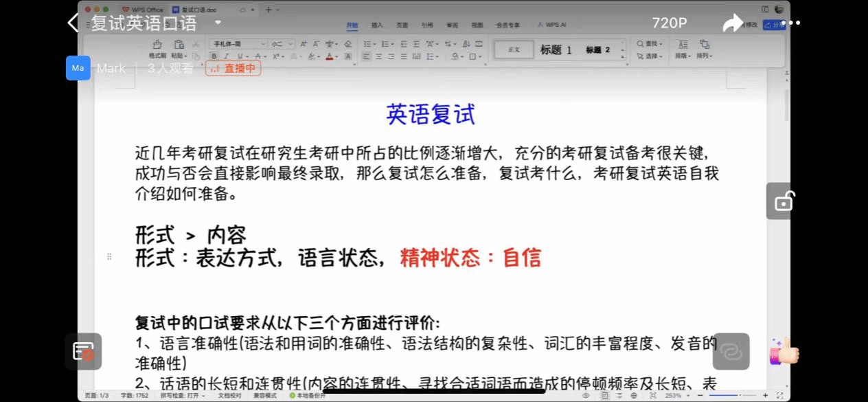Apply the 标题 1 heading style
Screen dimensions: 868x402
click(x=556, y=50)
